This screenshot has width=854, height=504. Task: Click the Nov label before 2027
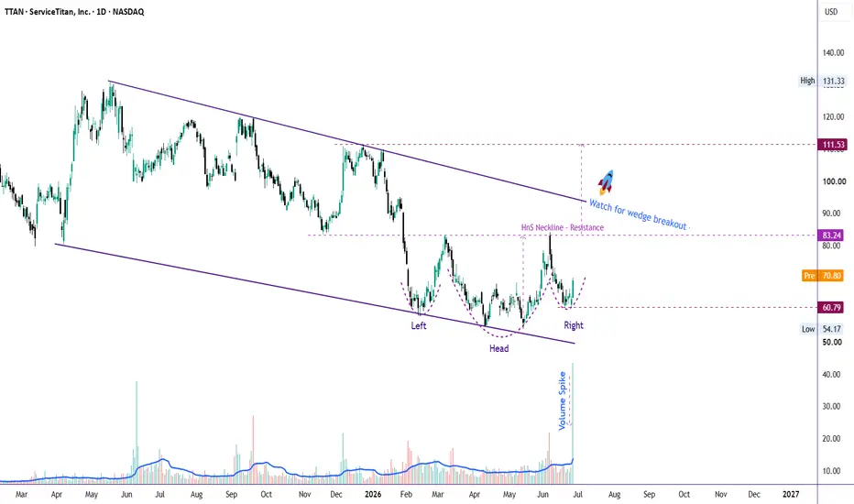coord(720,494)
